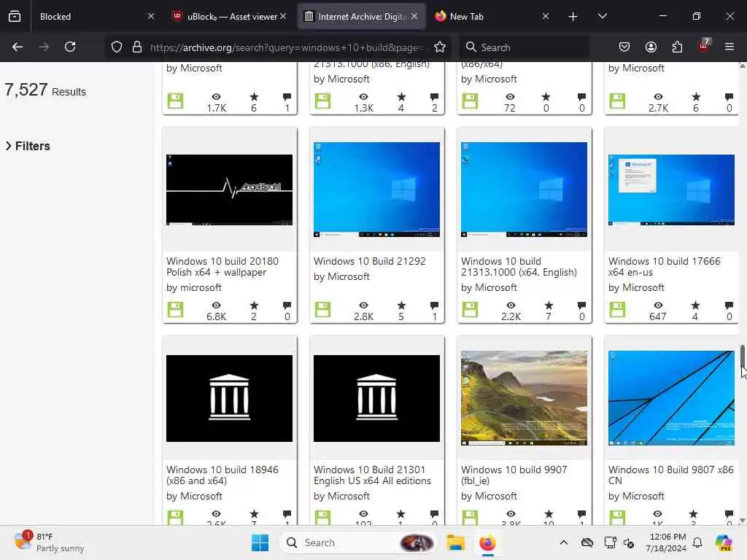
Task: Click the archive.org URL address bar
Action: point(285,47)
